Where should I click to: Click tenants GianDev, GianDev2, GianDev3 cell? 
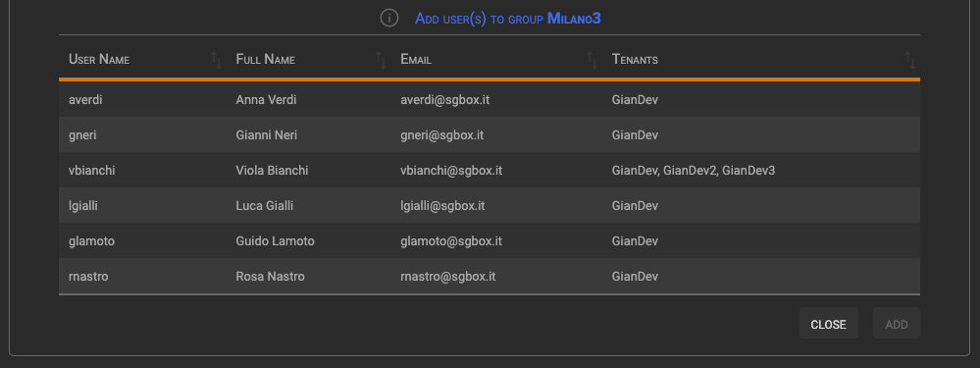pos(694,170)
